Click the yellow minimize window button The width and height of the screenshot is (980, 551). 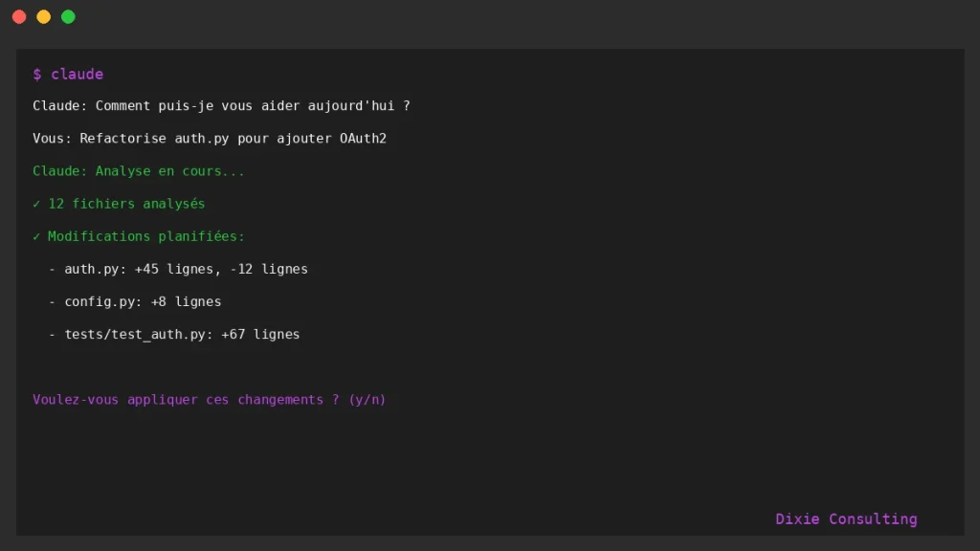pos(43,16)
